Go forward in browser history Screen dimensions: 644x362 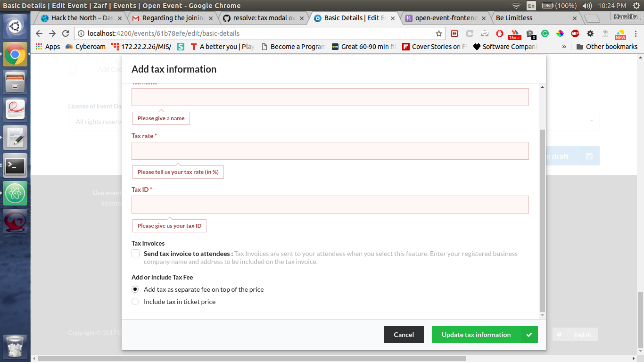pos(52,33)
